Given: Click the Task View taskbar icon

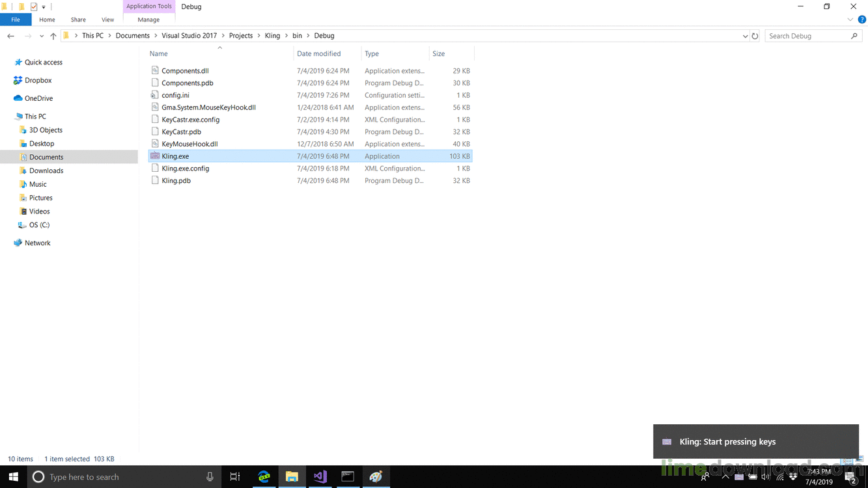Looking at the screenshot, I should click(235, 477).
